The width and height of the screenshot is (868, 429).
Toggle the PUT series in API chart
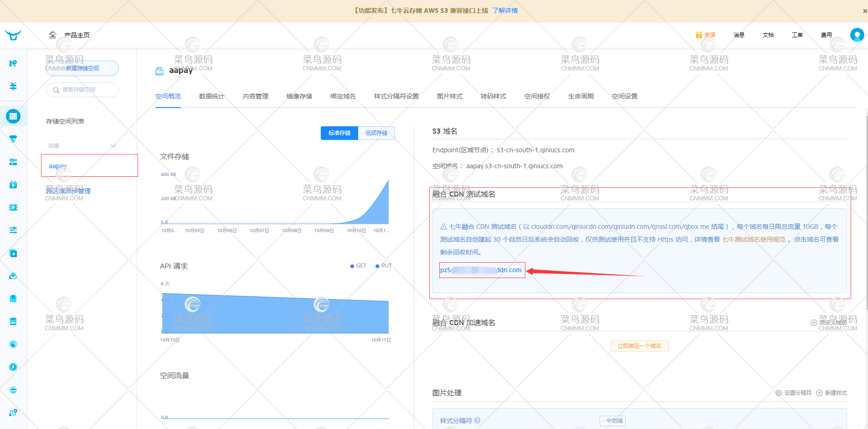[x=383, y=266]
